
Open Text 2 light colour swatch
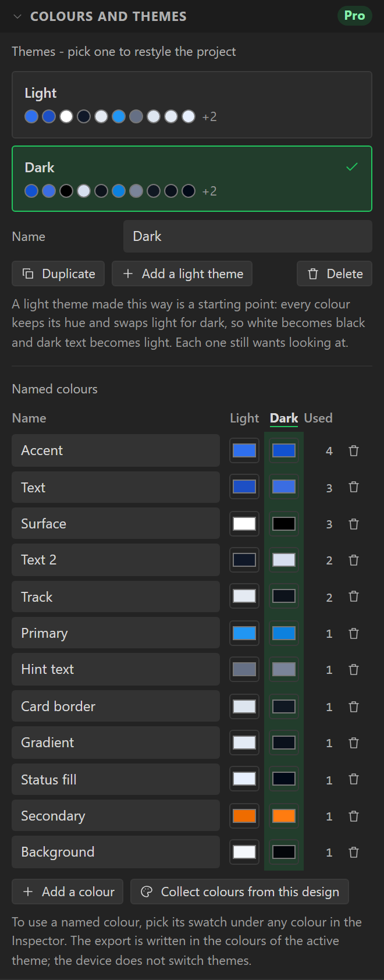click(244, 560)
